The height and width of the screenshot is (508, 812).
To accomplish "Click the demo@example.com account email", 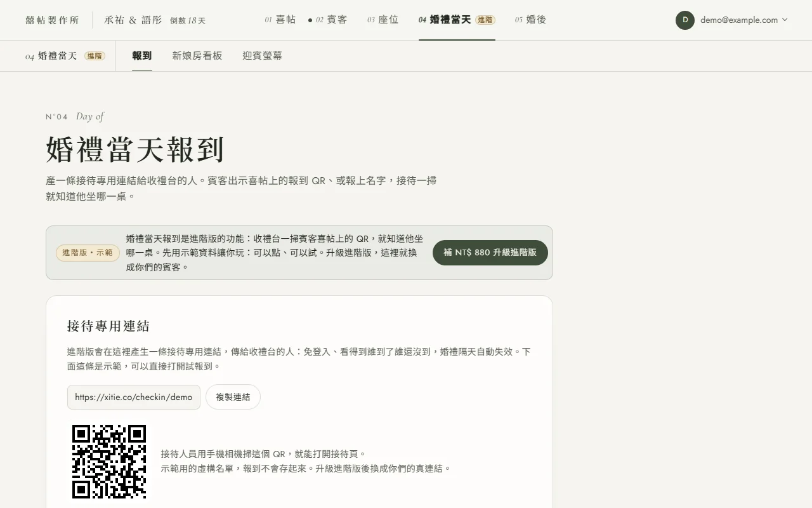I will 739,20.
